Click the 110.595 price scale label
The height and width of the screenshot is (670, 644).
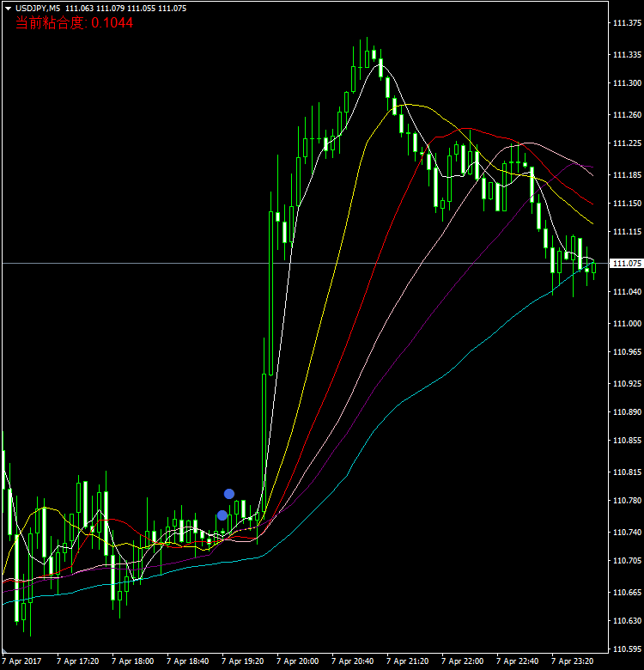627,649
